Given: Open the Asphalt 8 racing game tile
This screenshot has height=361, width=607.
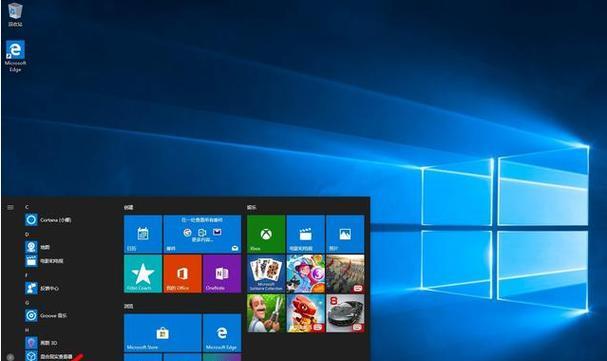Looking at the screenshot, I should click(x=345, y=313).
